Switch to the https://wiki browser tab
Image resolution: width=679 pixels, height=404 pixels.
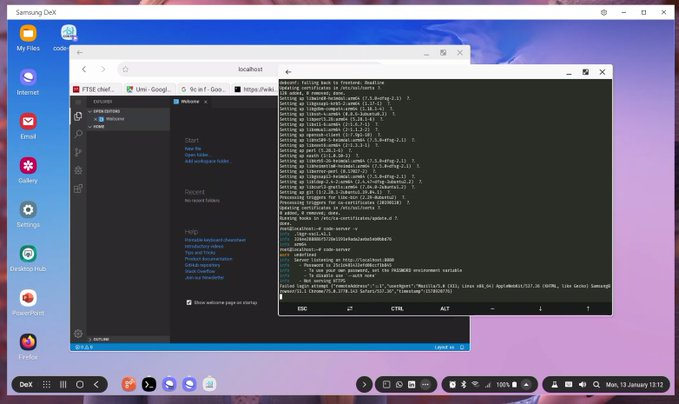coord(255,89)
